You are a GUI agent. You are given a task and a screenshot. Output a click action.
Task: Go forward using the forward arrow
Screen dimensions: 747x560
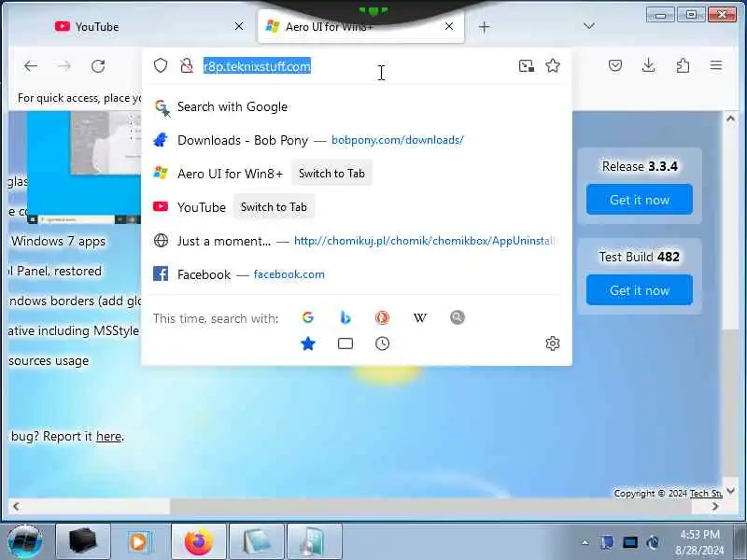pos(63,66)
